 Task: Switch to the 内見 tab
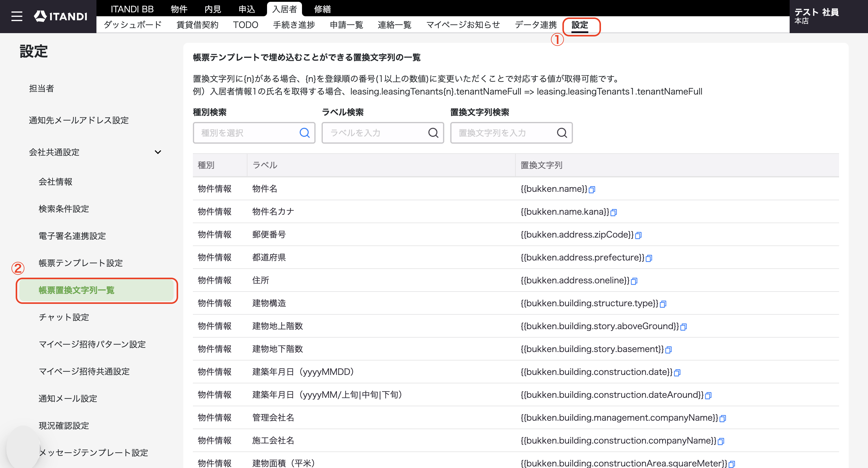(212, 9)
